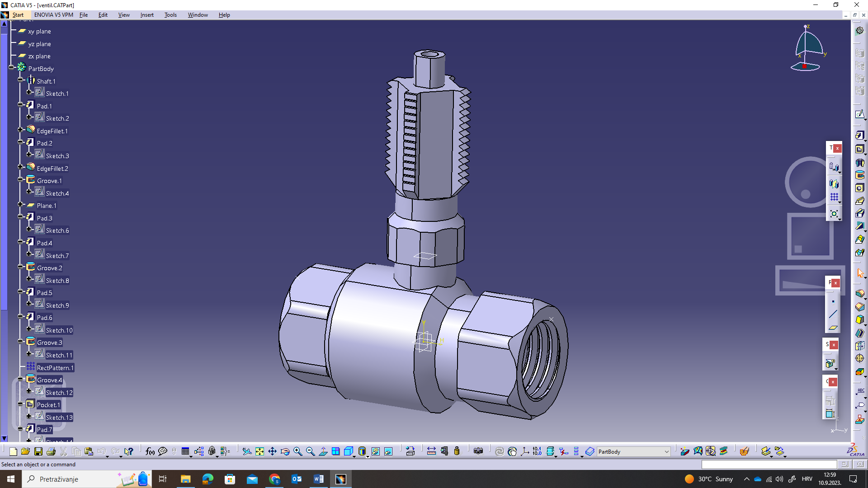This screenshot has width=868, height=488.
Task: Open the Formula f(x) tool
Action: [150, 451]
